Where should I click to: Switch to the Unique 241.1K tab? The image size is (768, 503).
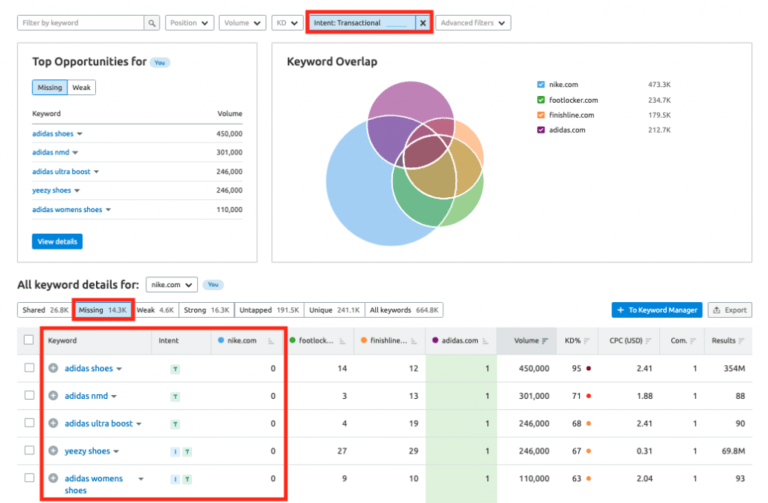click(x=335, y=310)
